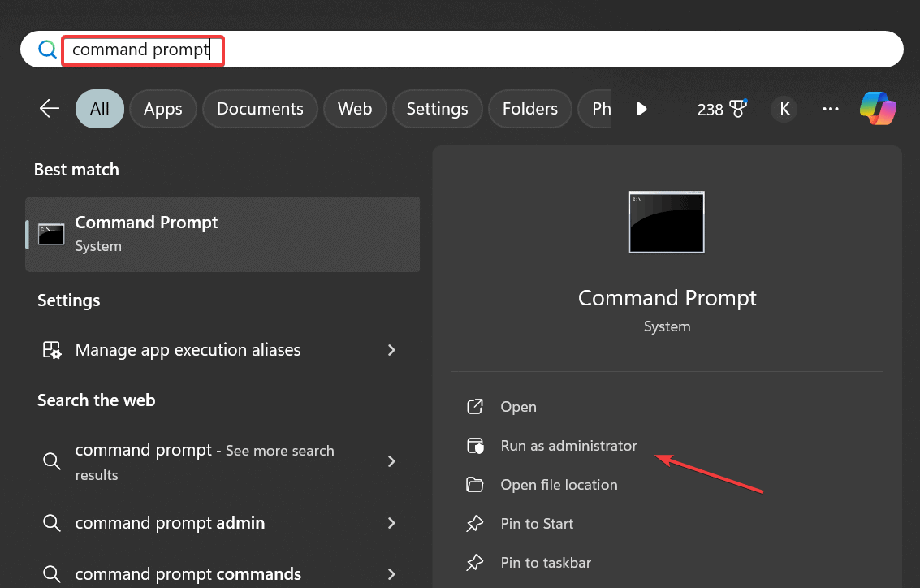
Task: Click the large Command Prompt preview icon
Action: [x=667, y=222]
